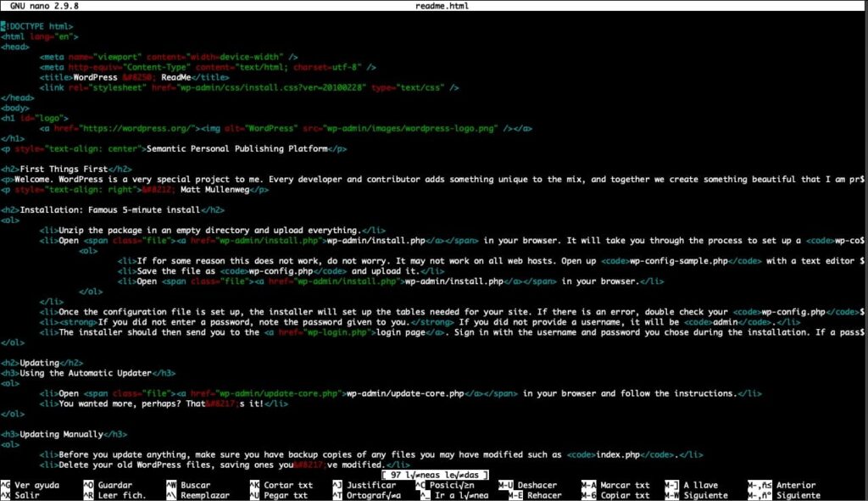
Task: Click the Content-Type meta tag line
Action: click(208, 67)
